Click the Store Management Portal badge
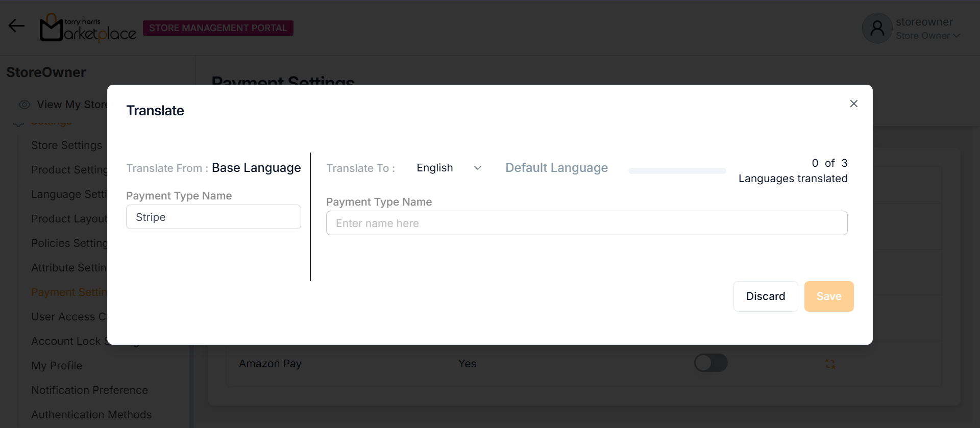This screenshot has height=428, width=980. [218, 28]
